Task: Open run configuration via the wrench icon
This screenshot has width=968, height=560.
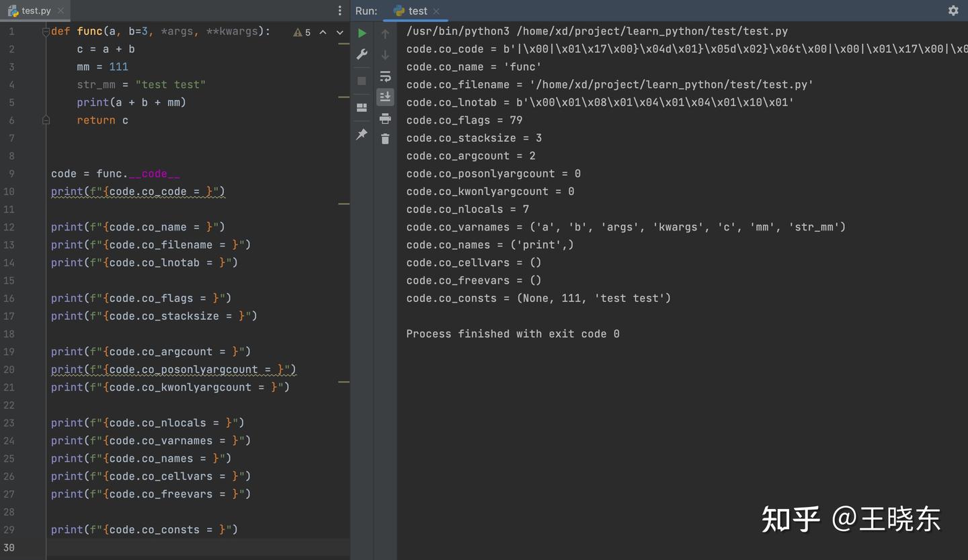Action: tap(362, 54)
